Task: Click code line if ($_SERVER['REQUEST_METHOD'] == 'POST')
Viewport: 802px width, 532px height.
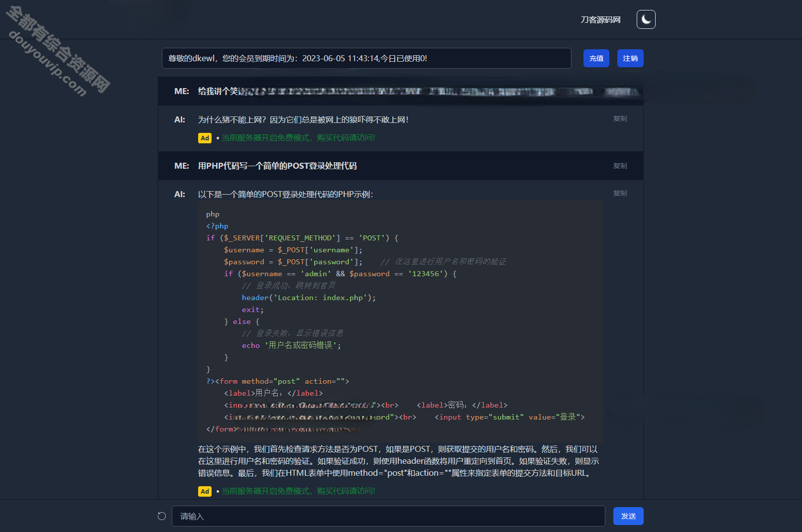Action: coord(302,238)
